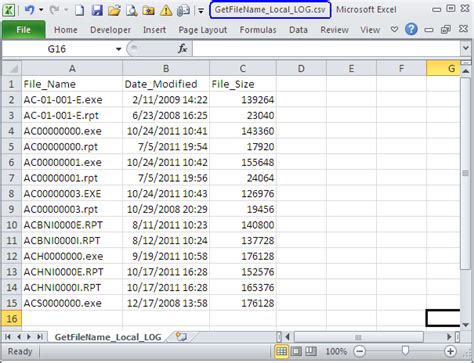Click the blue Help question mark icon

pos(411,29)
